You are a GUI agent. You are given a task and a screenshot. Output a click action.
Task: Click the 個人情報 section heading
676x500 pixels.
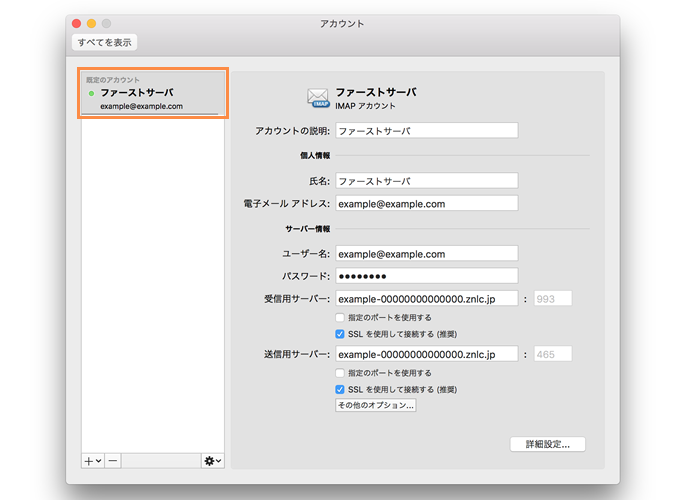315,156
